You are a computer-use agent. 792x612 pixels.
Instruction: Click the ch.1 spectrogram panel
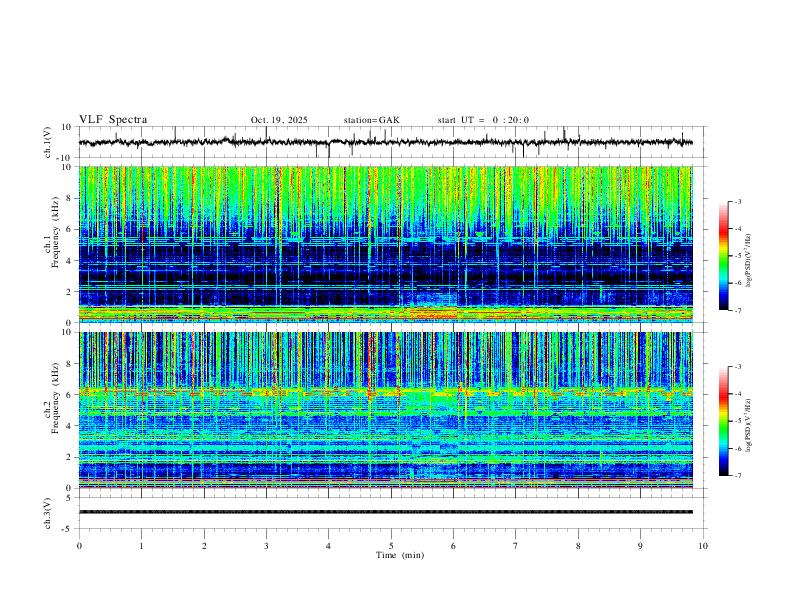pos(385,244)
